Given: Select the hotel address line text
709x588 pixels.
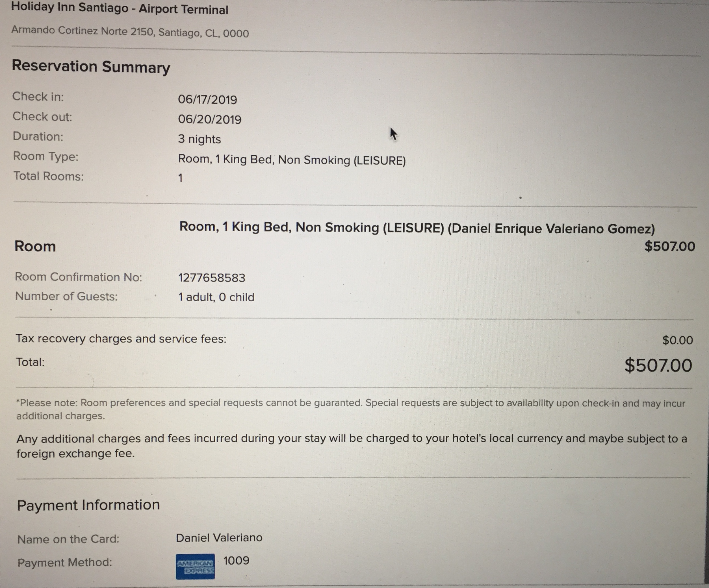Looking at the screenshot, I should [130, 32].
